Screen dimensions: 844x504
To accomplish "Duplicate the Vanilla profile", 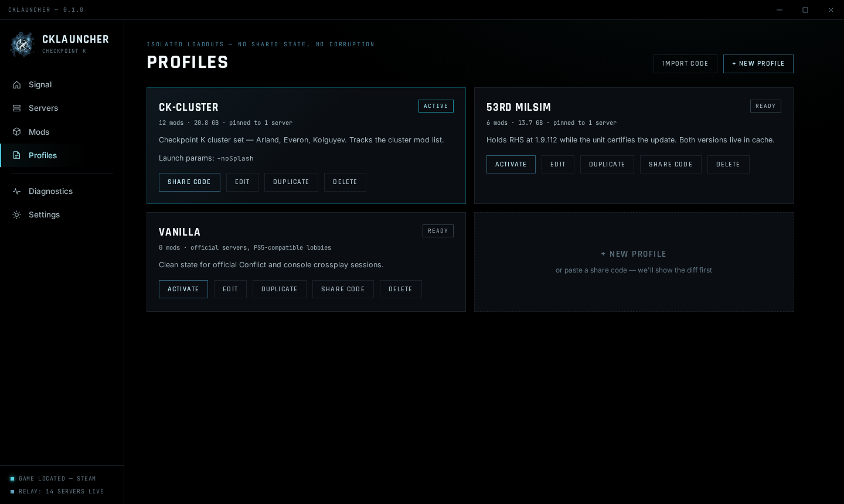I will tap(280, 290).
